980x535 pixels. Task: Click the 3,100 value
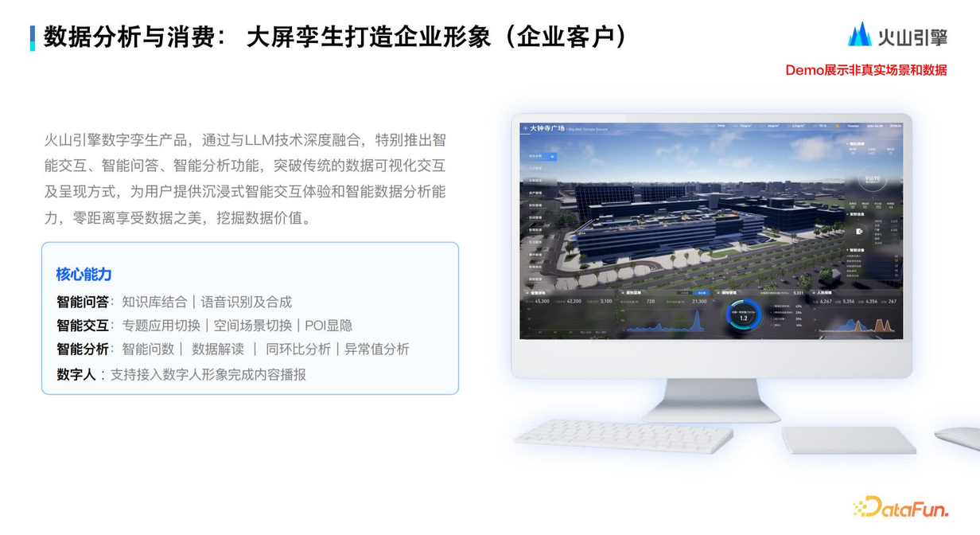(606, 301)
